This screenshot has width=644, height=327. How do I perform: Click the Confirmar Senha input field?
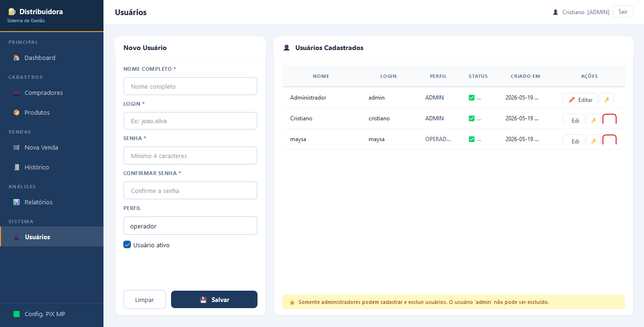click(190, 191)
